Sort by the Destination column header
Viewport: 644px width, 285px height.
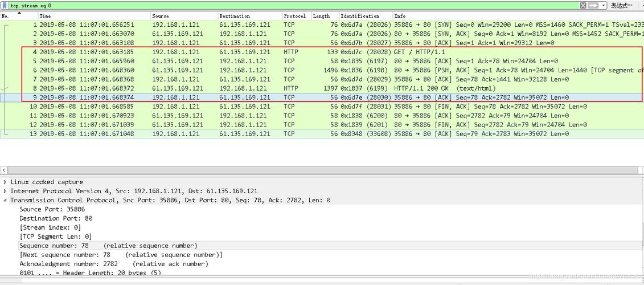250,15
